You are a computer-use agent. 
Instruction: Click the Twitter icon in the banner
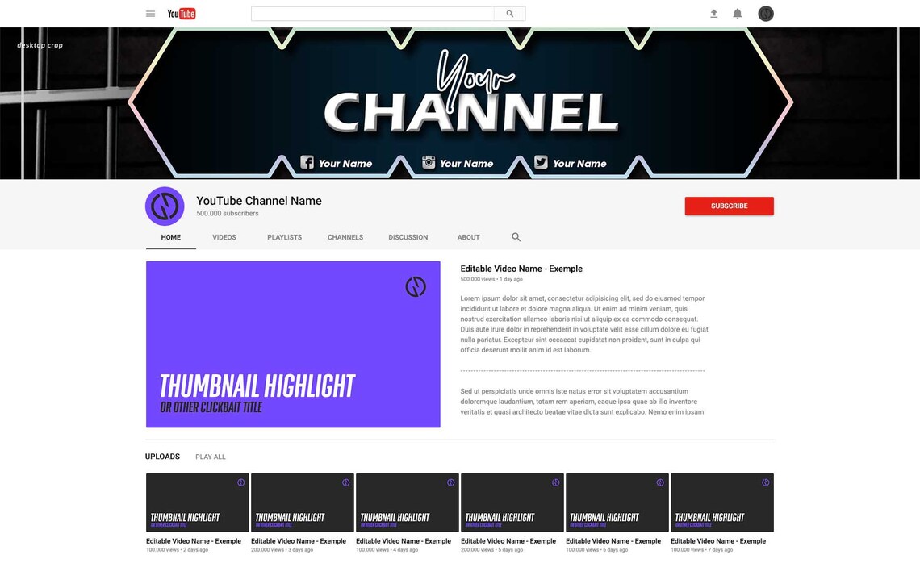540,161
